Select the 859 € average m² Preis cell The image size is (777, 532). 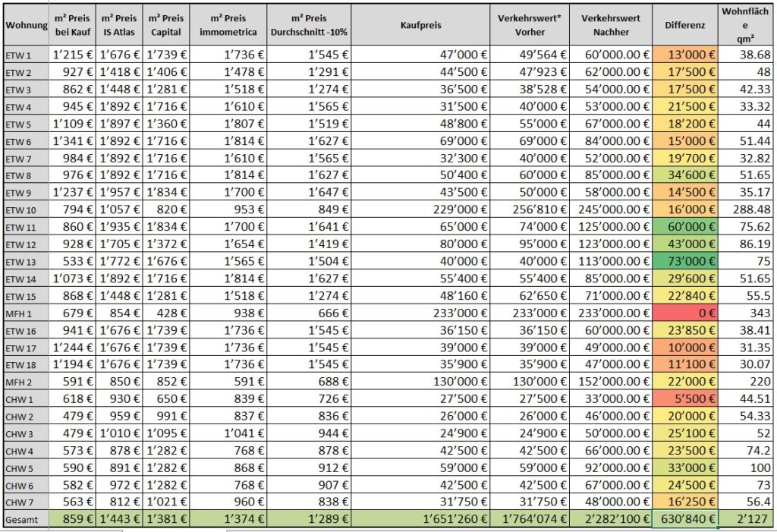(x=72, y=519)
